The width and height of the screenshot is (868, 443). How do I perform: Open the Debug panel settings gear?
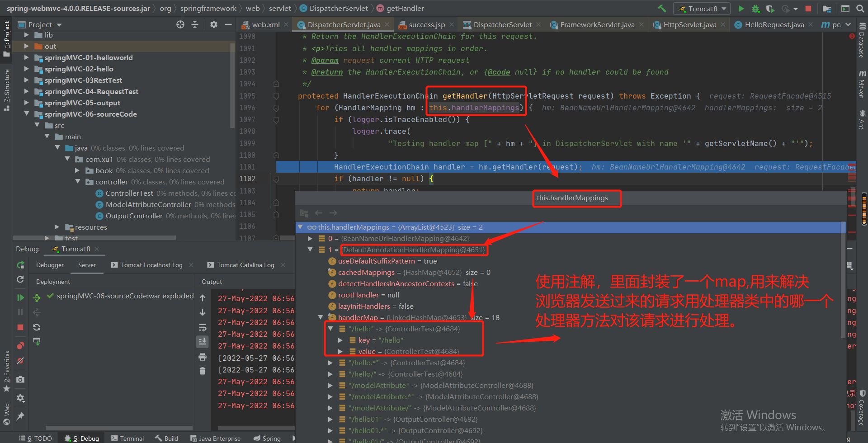coord(20,398)
